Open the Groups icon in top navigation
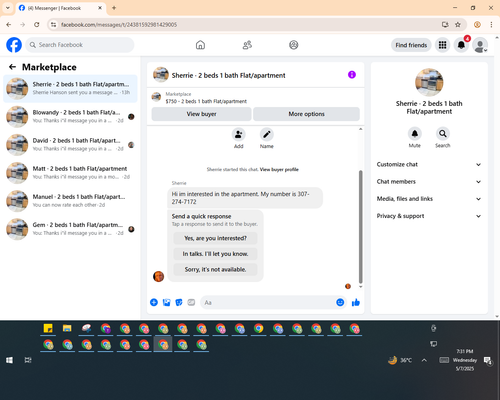The height and width of the screenshot is (400, 500). [294, 45]
